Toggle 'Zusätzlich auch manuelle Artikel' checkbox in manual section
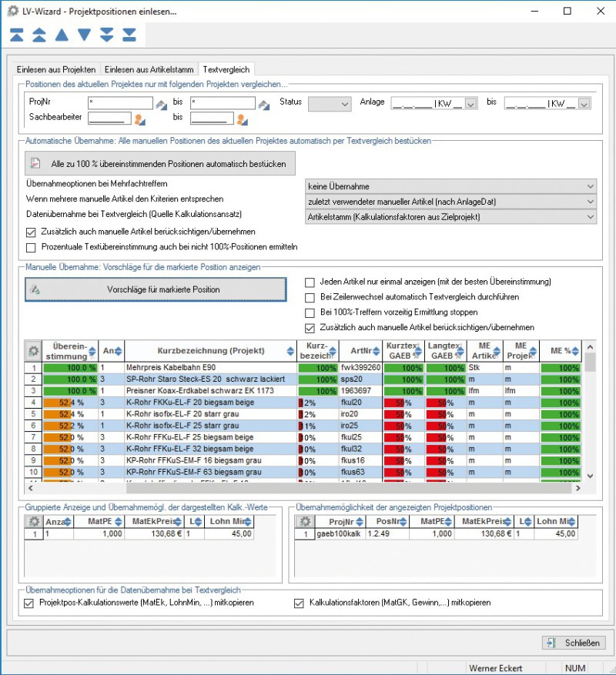Screen dimensions: 616x675 click(310, 328)
